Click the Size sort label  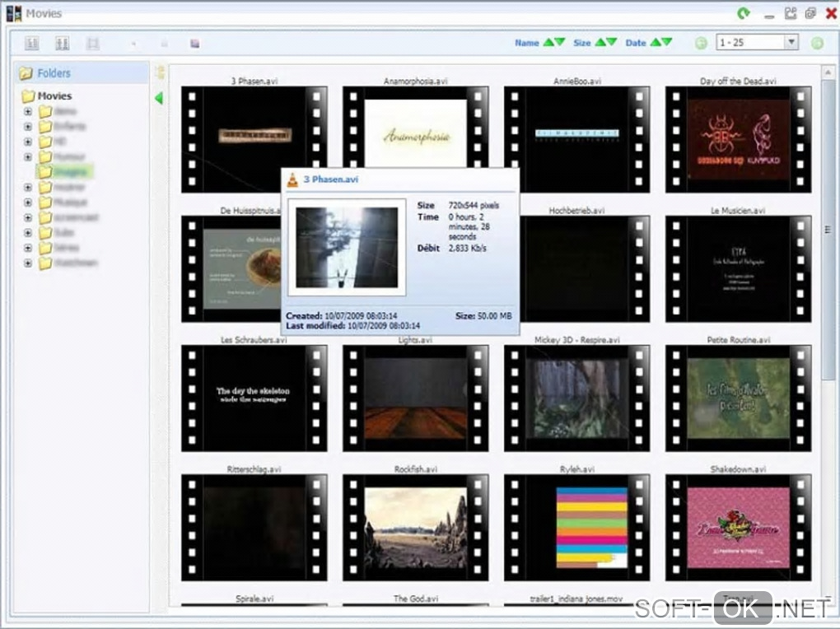point(581,43)
